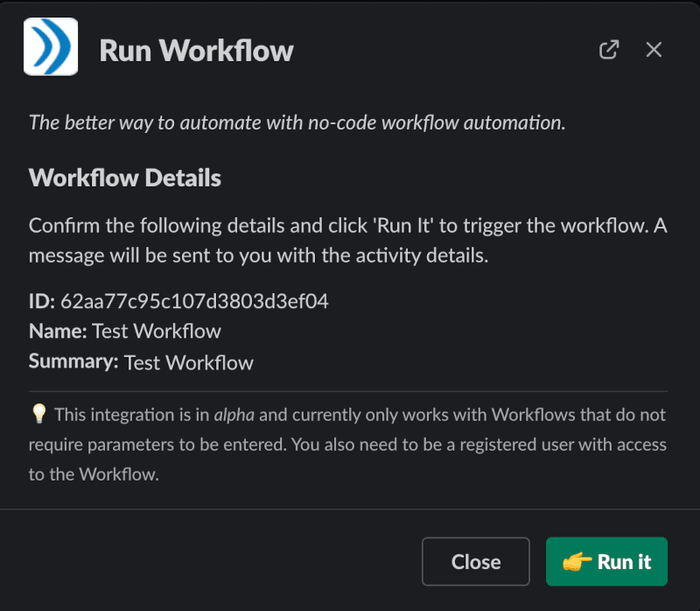This screenshot has width=700, height=611.
Task: Click the pointing hand emoji on Run it
Action: click(x=577, y=561)
